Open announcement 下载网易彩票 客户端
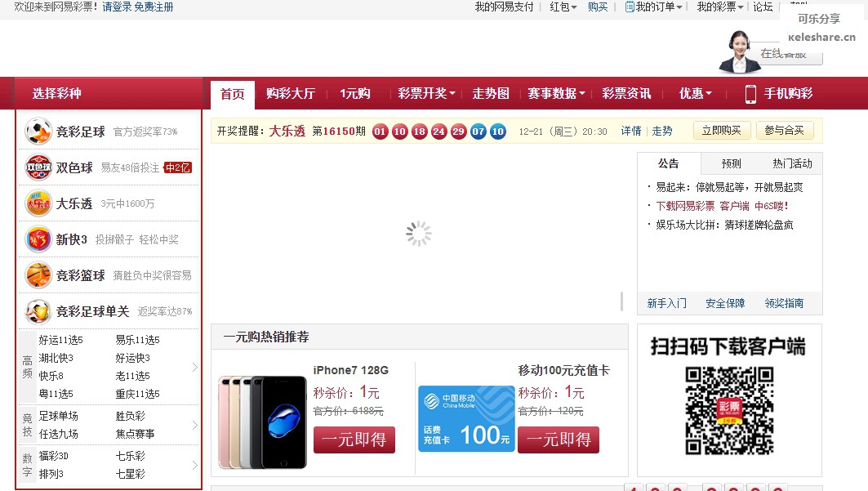The image size is (868, 491). pyautogui.click(x=722, y=206)
